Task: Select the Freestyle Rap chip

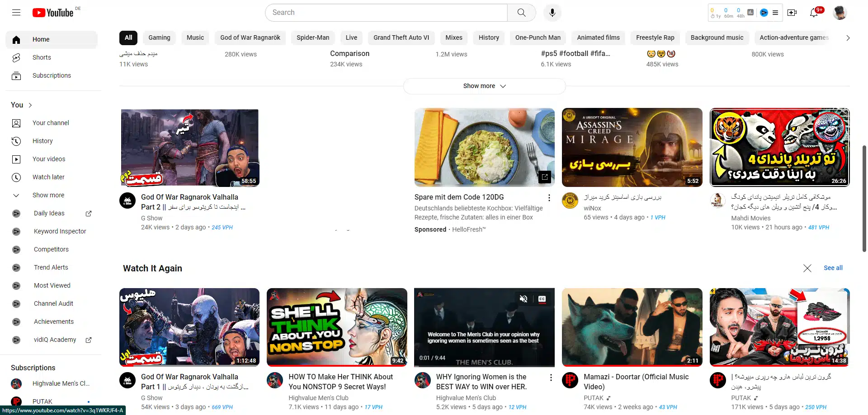Action: point(655,37)
